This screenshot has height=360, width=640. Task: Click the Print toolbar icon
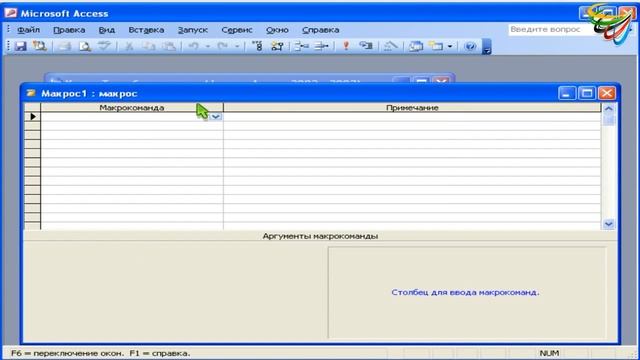pos(64,46)
